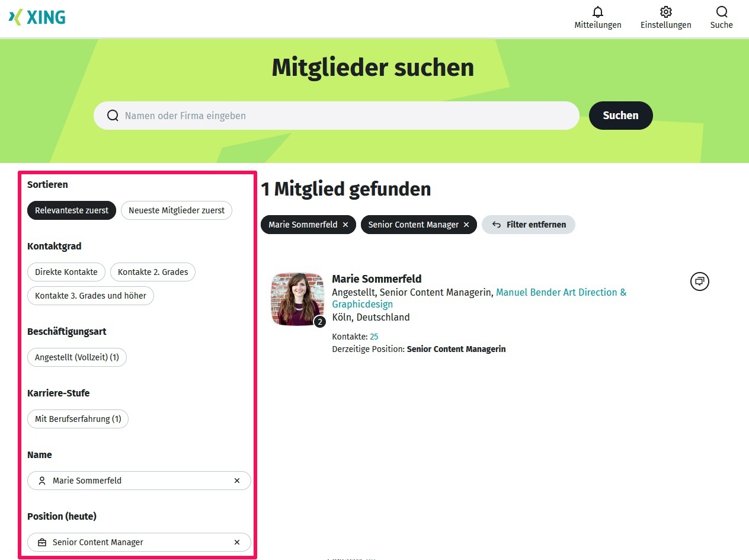Click the "2" contact degree badge on the photo
Viewport: 749px width, 560px height.
point(319,321)
